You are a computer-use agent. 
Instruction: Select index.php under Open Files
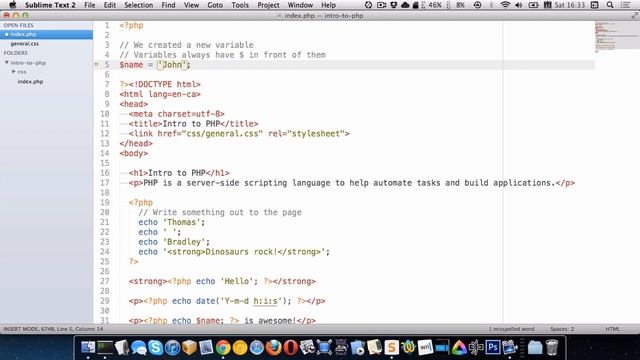[47, 34]
